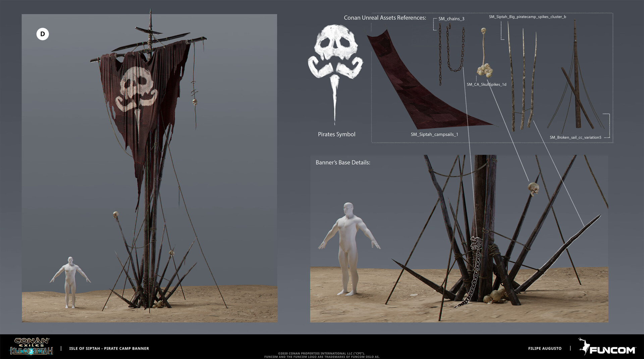Click the "SM_Siptah_campsails_1" label

click(434, 134)
